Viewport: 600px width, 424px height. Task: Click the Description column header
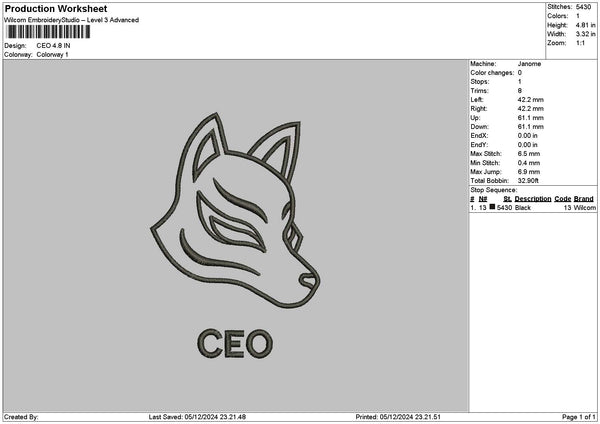533,199
